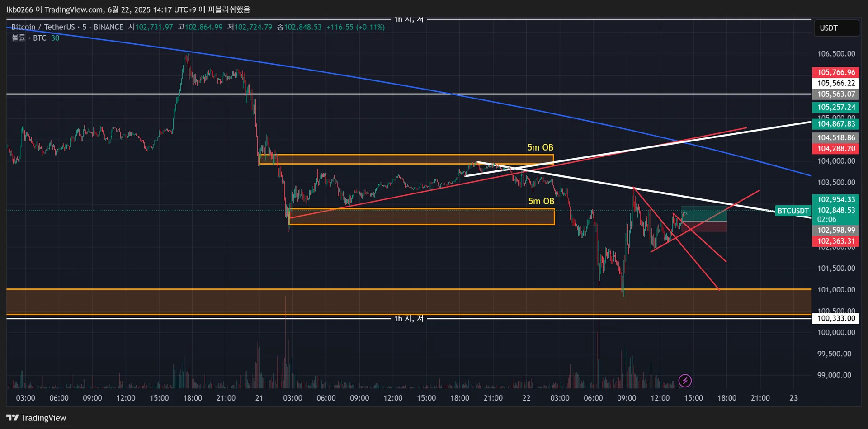This screenshot has height=429, width=868.
Task: Click the green 102,954.33 price tag
Action: point(835,199)
